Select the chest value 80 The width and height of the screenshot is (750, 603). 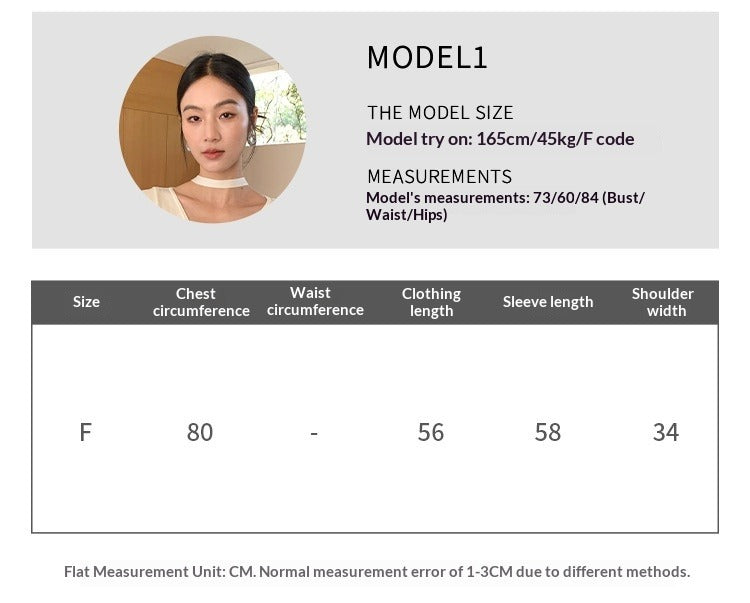[x=200, y=432]
